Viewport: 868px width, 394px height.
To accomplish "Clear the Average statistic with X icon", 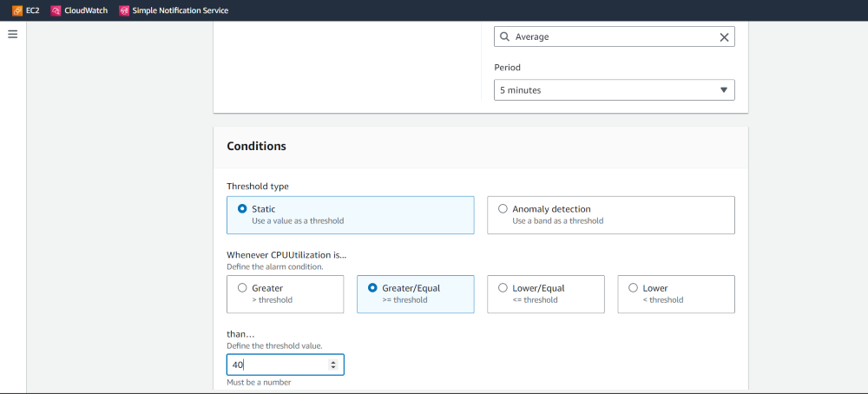I will (725, 37).
